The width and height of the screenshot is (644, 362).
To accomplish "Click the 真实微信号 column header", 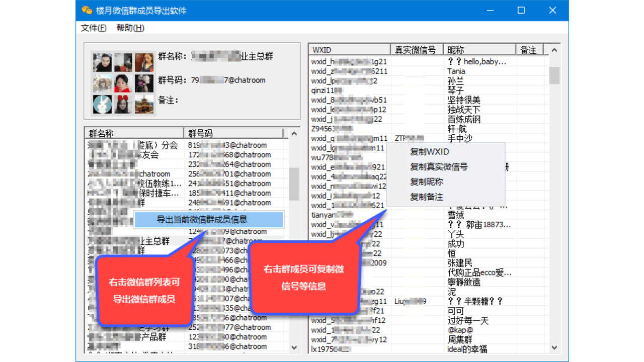I will 417,49.
